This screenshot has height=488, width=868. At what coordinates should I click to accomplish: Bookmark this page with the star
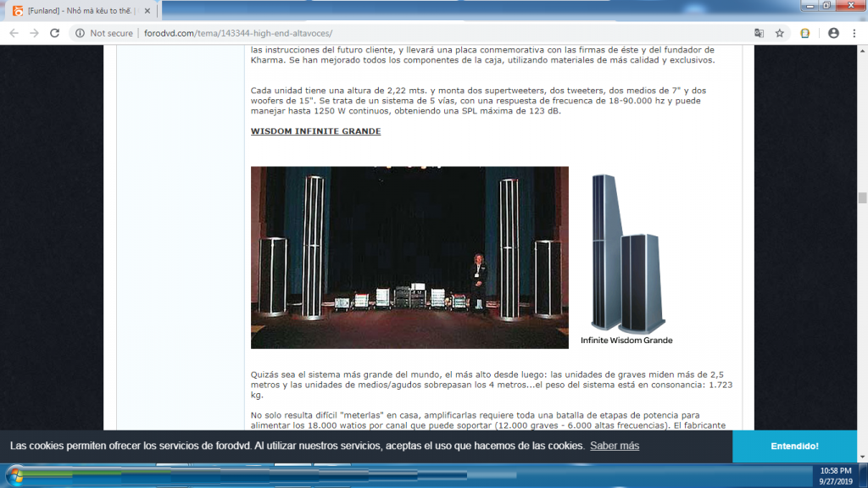pos(780,33)
